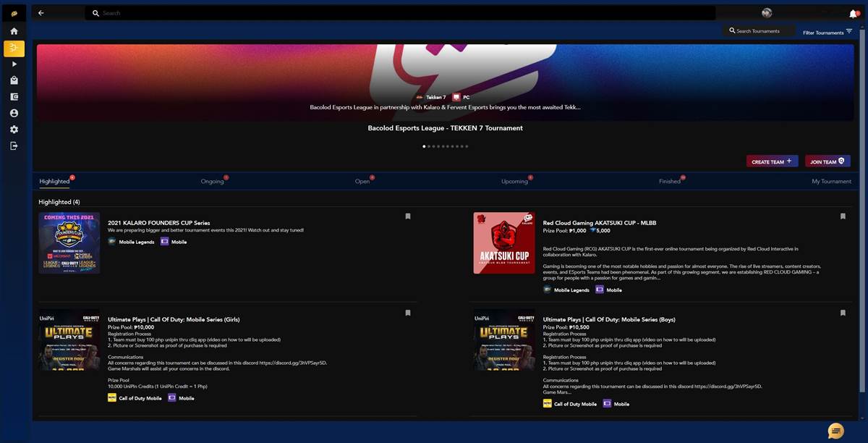868x443 pixels.
Task: Open the 2021 Kalaro Founders Cup Series title
Action: point(159,223)
